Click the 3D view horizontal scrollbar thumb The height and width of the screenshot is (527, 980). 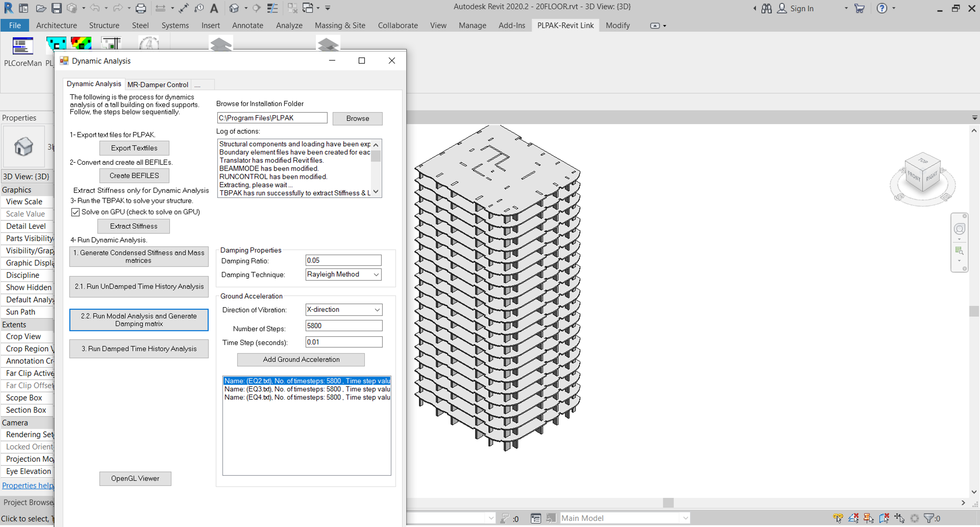point(668,503)
